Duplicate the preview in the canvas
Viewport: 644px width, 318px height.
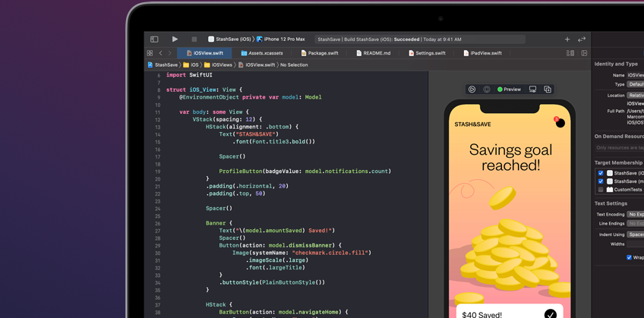tap(548, 89)
